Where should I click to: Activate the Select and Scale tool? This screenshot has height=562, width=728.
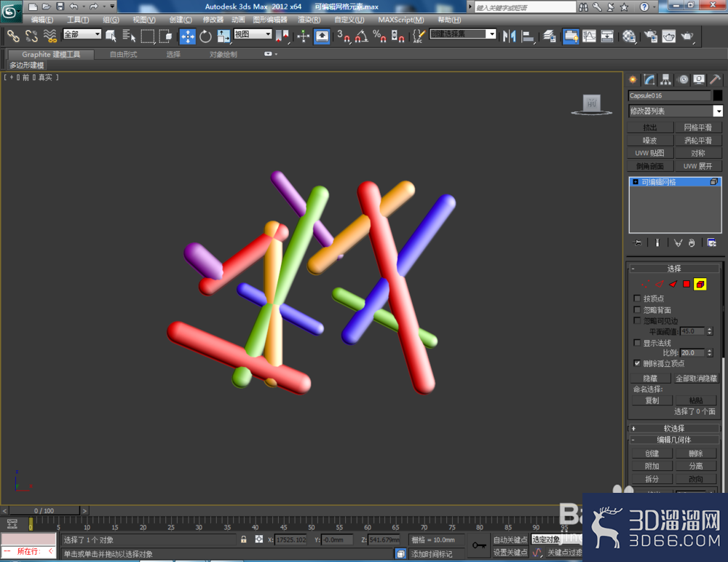[223, 36]
